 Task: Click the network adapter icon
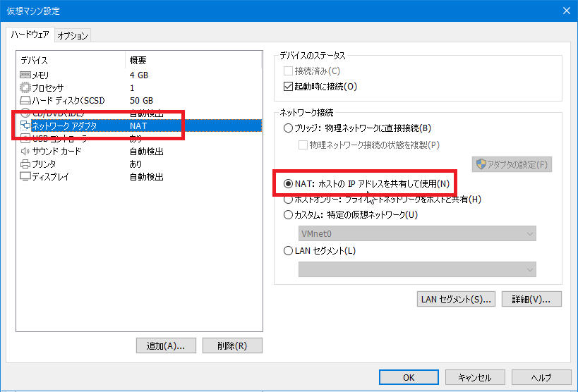click(x=25, y=125)
